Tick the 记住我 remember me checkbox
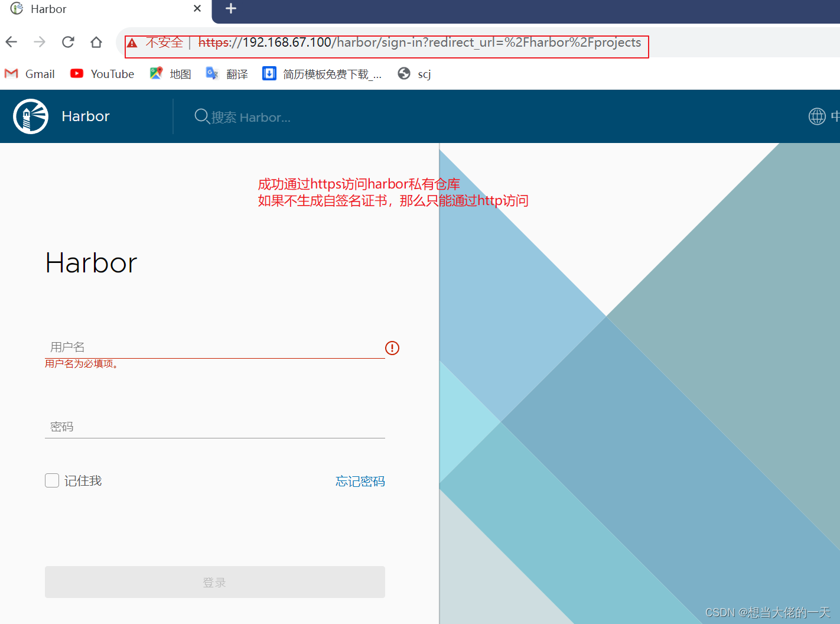The image size is (840, 624). [52, 480]
